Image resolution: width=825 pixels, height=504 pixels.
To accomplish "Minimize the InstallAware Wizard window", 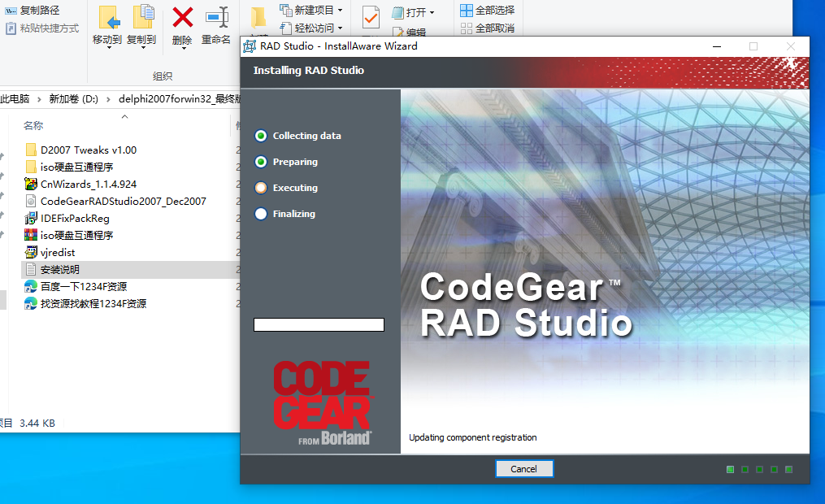I will pos(717,46).
